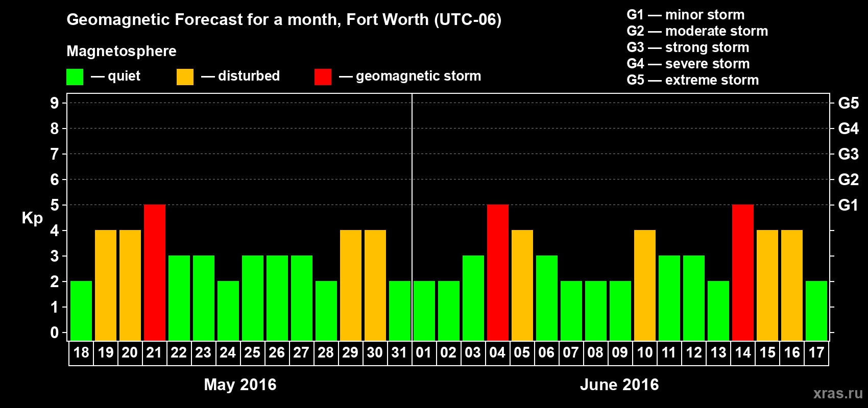This screenshot has width=868, height=408.
Task: Click the Geomagnetic Forecast chart title
Action: (284, 20)
